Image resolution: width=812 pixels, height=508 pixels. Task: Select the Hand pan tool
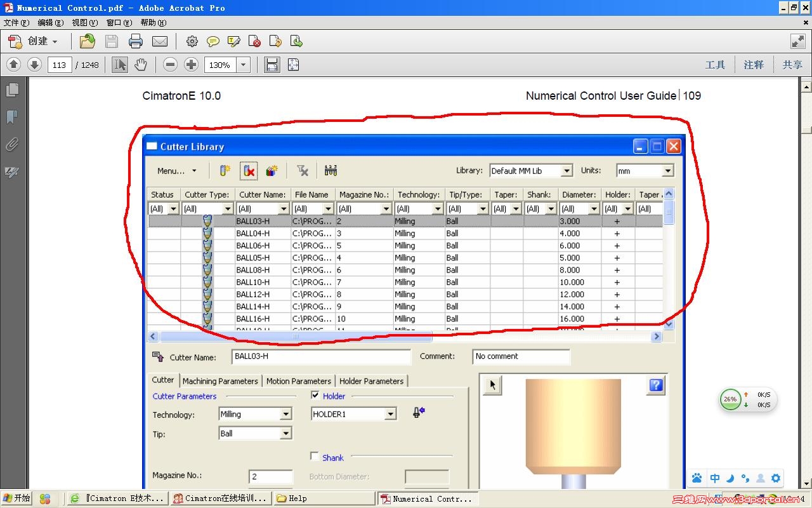(x=140, y=65)
